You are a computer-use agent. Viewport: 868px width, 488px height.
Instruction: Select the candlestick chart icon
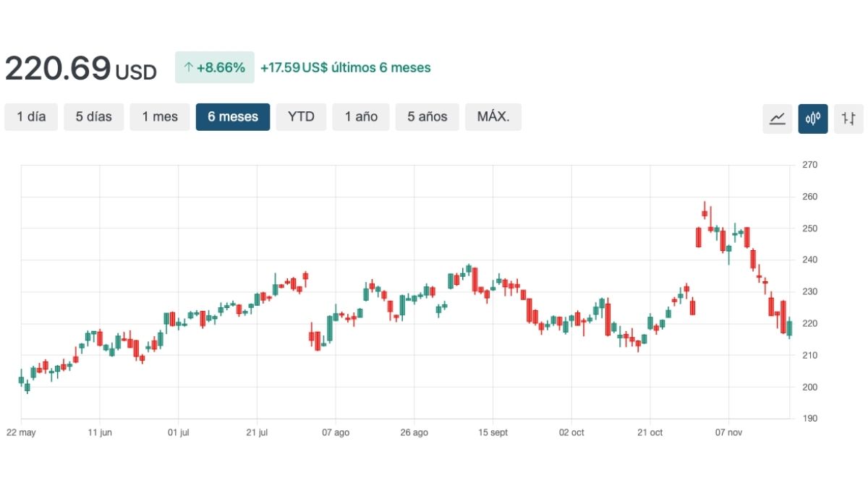[813, 118]
